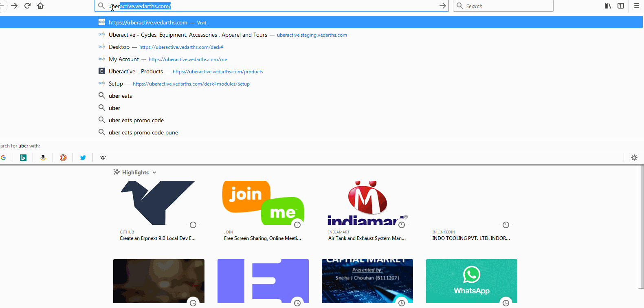Open GitHub Erpnext Local Dev highlight
Viewport: 644px width, 308px height.
(x=159, y=211)
